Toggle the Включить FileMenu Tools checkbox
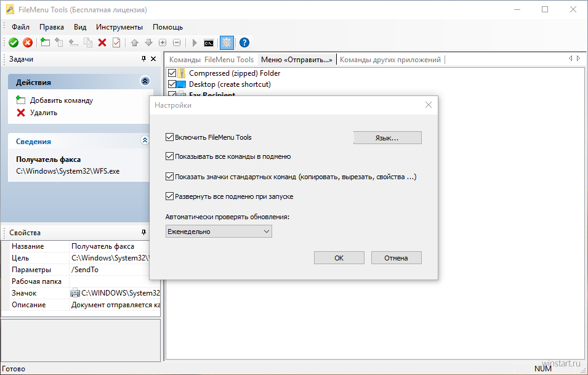Viewport: 588px width, 375px height. [x=169, y=137]
